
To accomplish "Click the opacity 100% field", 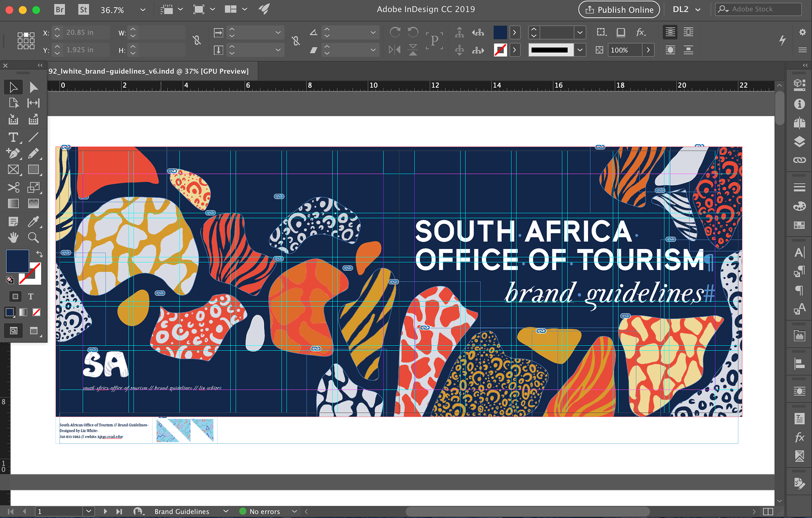I will click(x=625, y=50).
